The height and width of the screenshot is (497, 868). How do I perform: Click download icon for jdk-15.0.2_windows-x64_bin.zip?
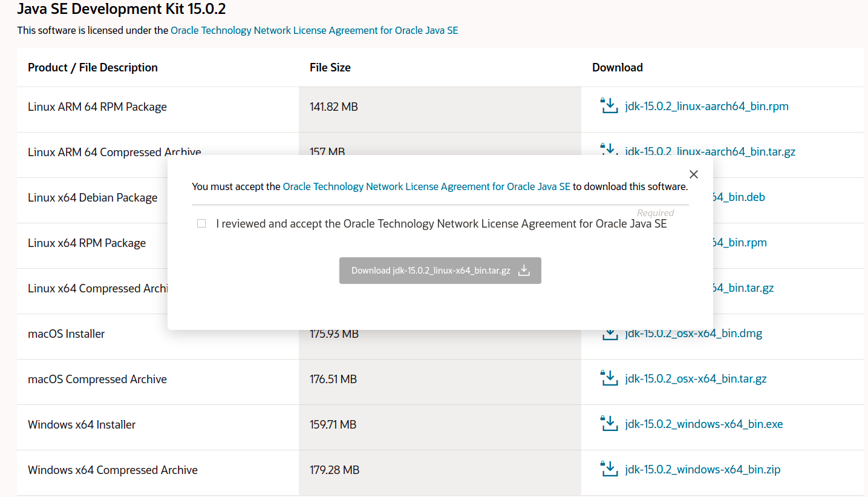pyautogui.click(x=609, y=469)
